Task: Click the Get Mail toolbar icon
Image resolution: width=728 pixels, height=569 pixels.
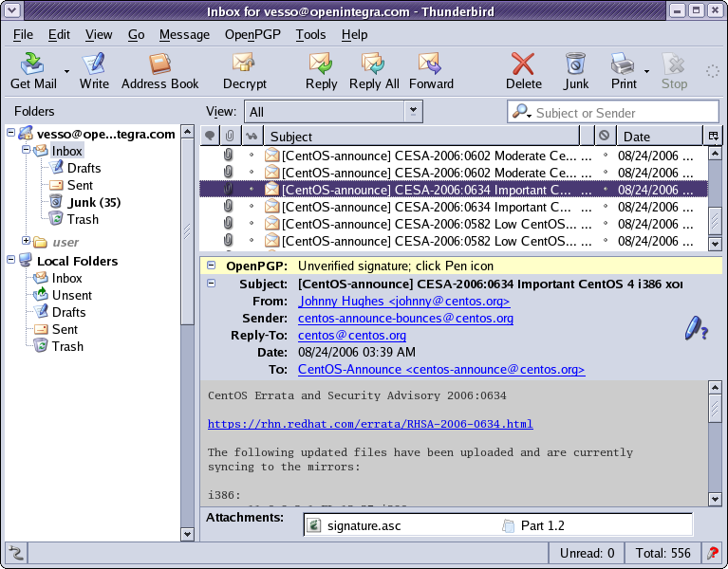Action: 33,70
